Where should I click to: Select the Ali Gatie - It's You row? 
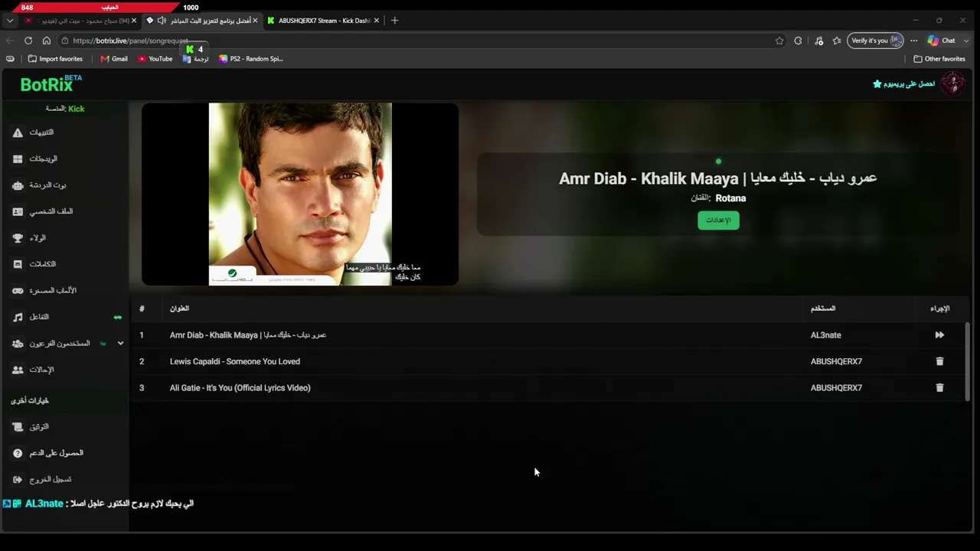(547, 388)
